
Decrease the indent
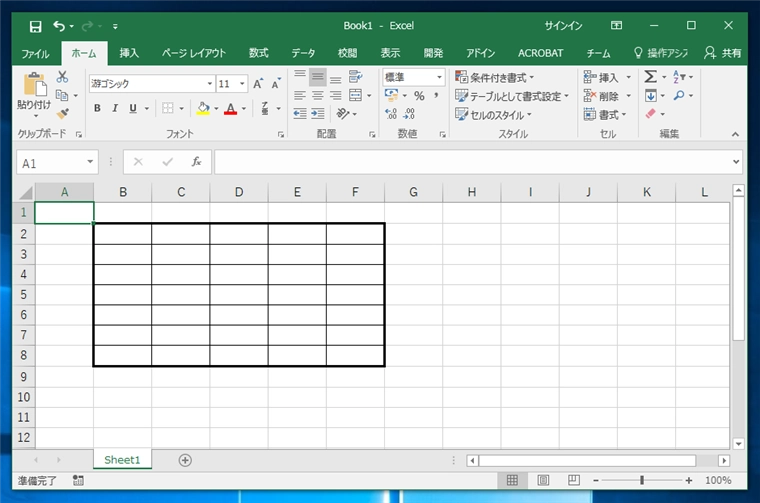[300, 114]
